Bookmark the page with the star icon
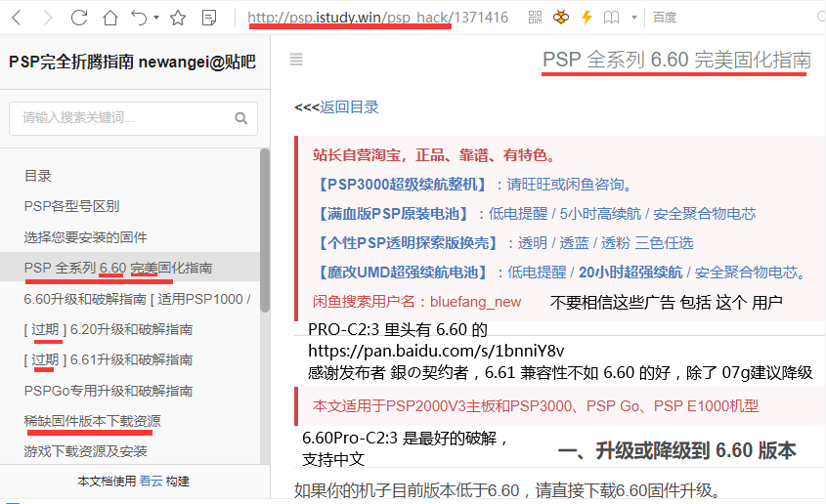 (178, 18)
